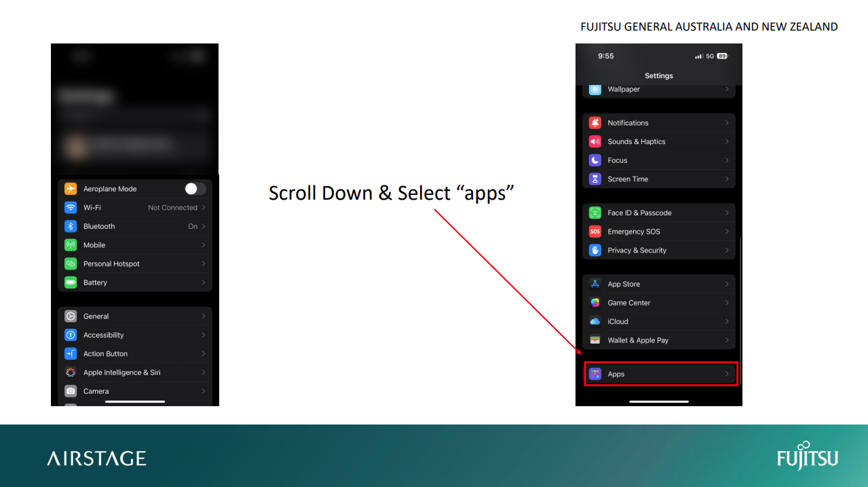
Task: Click the Settings title in right phone
Action: pos(659,76)
